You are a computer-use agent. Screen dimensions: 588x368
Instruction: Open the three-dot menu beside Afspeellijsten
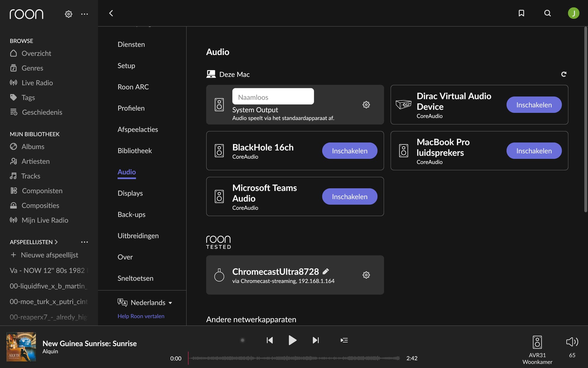tap(85, 242)
